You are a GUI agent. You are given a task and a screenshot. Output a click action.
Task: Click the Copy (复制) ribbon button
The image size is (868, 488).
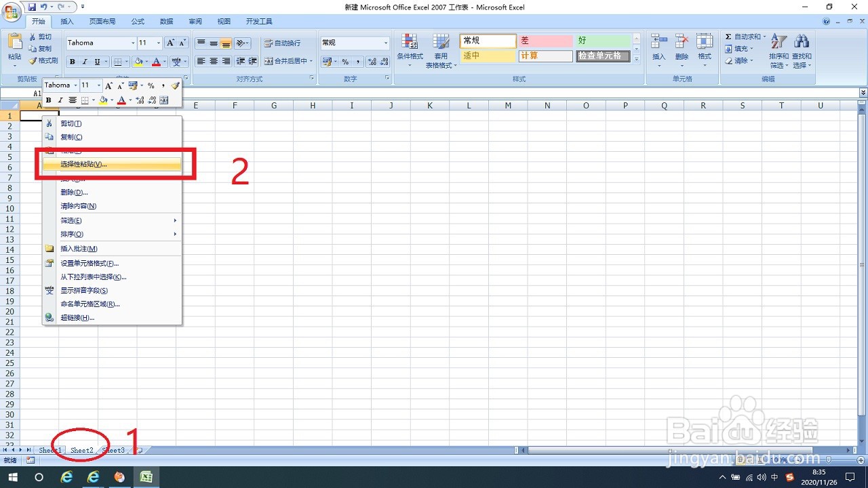pyautogui.click(x=41, y=48)
